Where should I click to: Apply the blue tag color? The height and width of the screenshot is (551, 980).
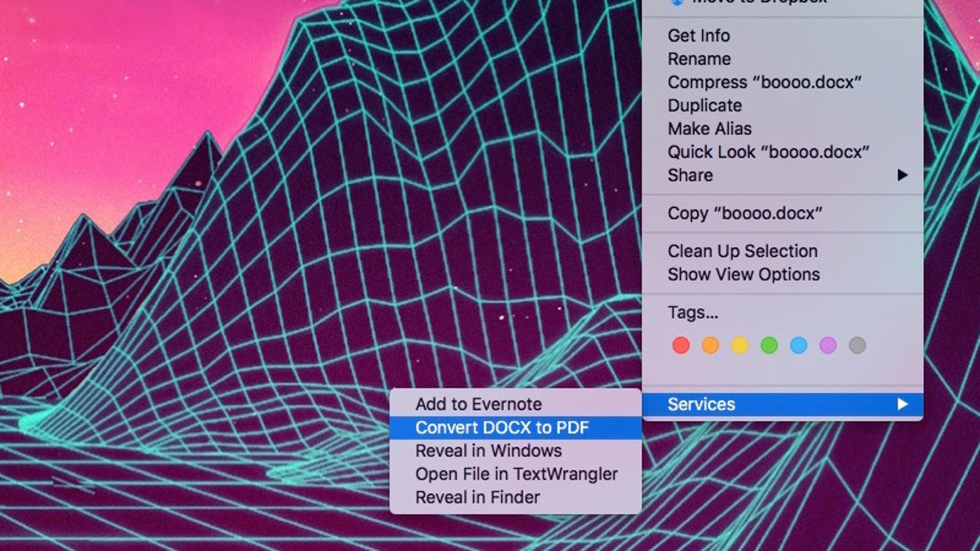[x=799, y=345]
